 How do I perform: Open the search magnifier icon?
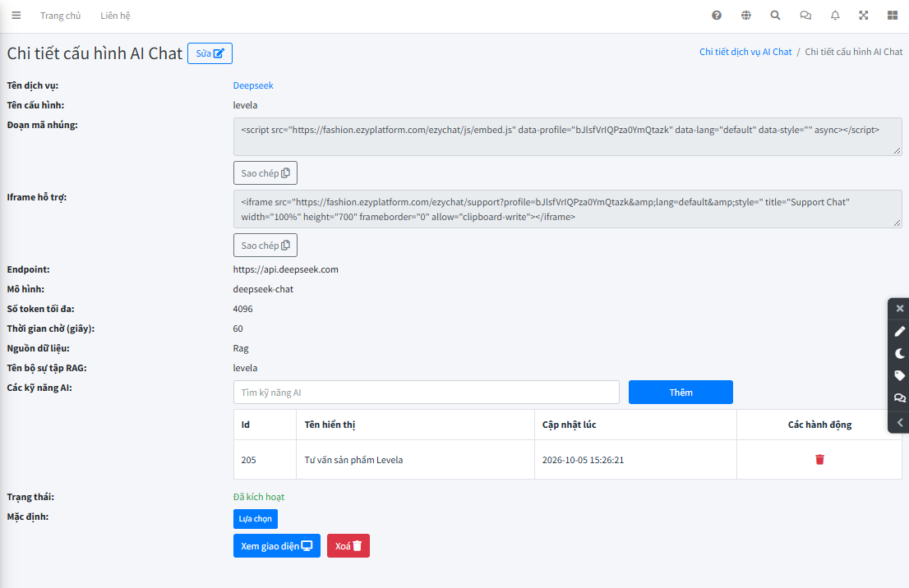tap(775, 16)
